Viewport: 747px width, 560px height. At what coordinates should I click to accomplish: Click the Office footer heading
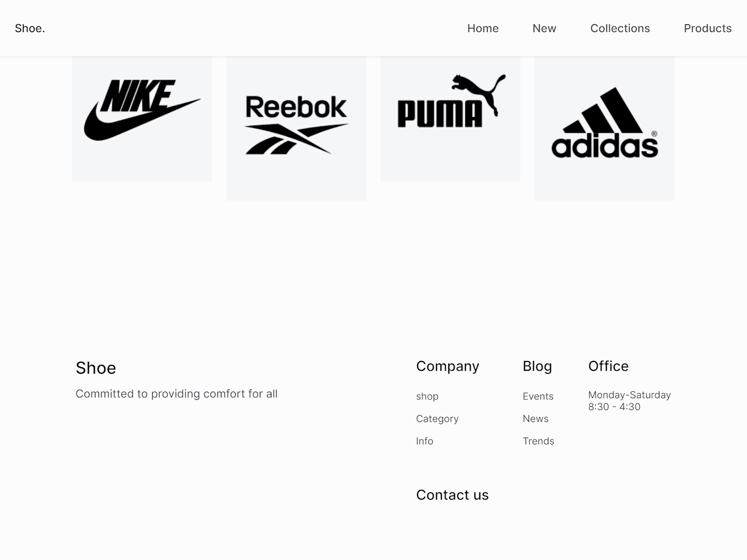(608, 366)
